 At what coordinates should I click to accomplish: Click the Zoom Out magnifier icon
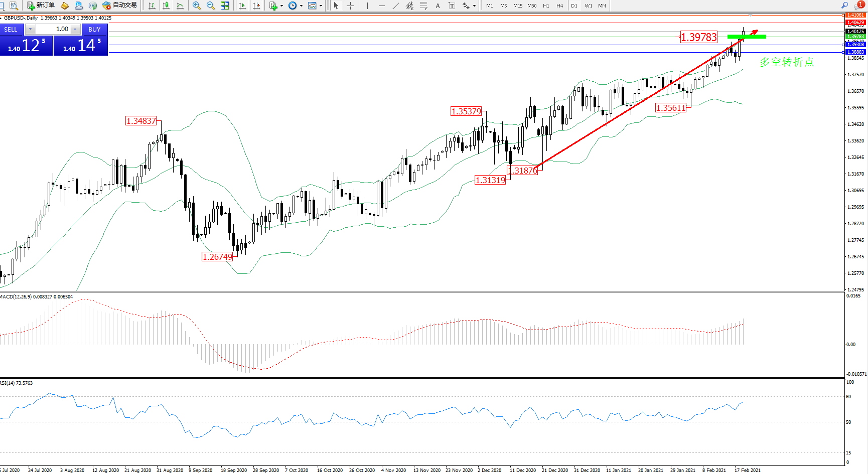pyautogui.click(x=211, y=6)
